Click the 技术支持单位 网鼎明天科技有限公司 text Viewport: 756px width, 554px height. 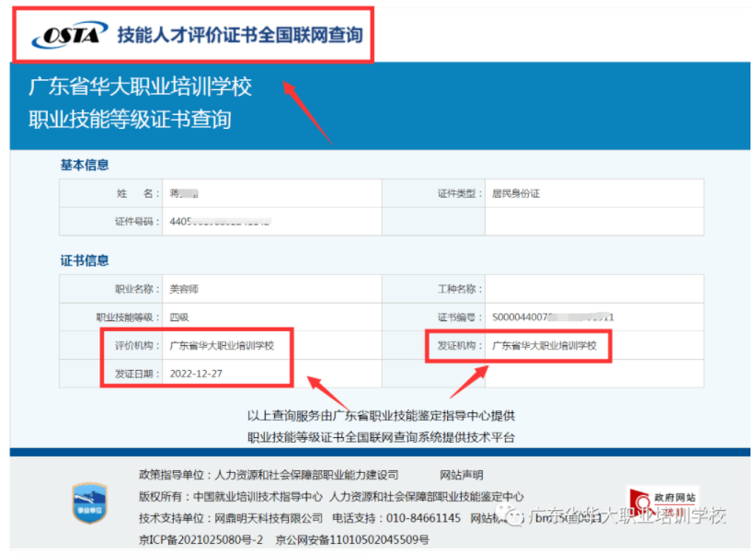point(231,518)
